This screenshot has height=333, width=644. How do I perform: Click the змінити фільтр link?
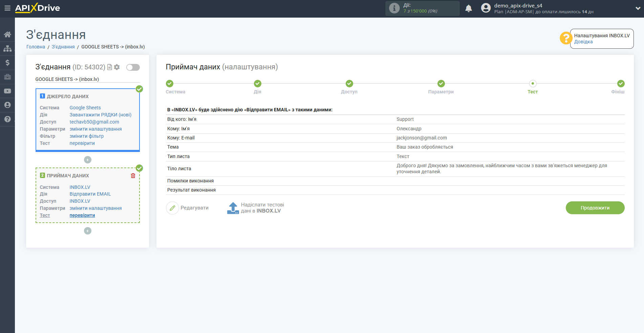pyautogui.click(x=87, y=136)
